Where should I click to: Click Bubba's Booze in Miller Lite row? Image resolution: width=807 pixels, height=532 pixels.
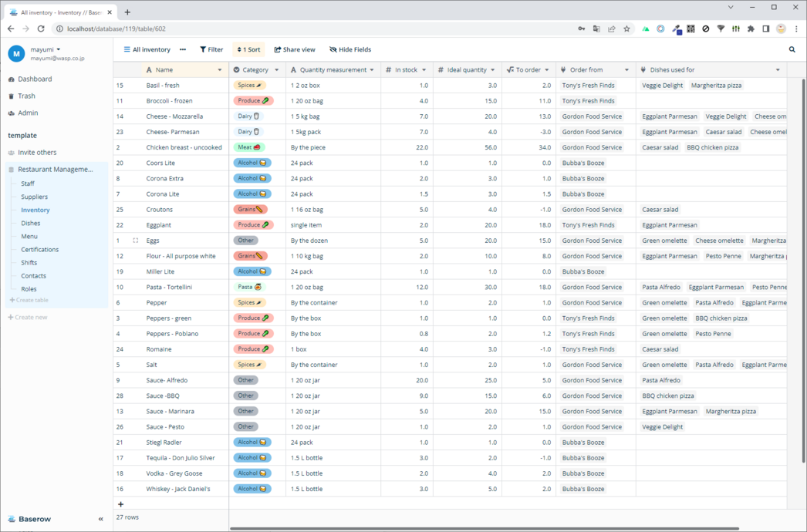click(x=583, y=271)
